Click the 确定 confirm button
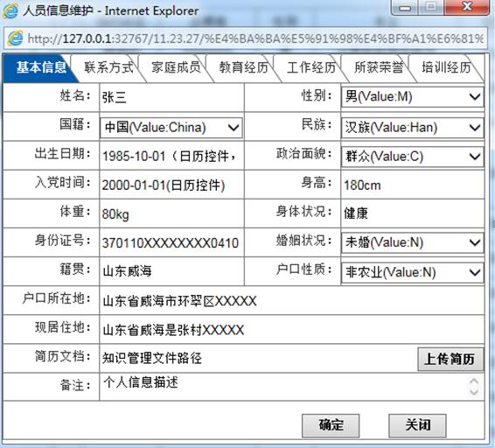This screenshot has height=448, width=495. coord(331,425)
